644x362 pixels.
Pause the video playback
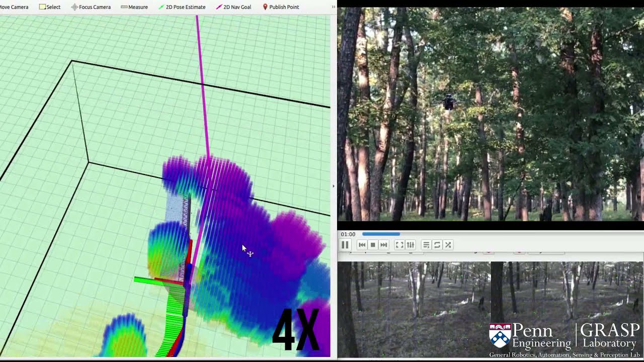[x=345, y=245]
